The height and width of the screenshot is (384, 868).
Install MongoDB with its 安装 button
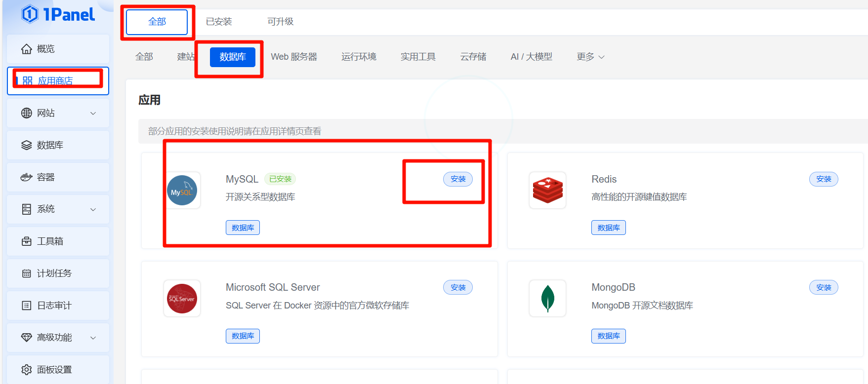824,287
